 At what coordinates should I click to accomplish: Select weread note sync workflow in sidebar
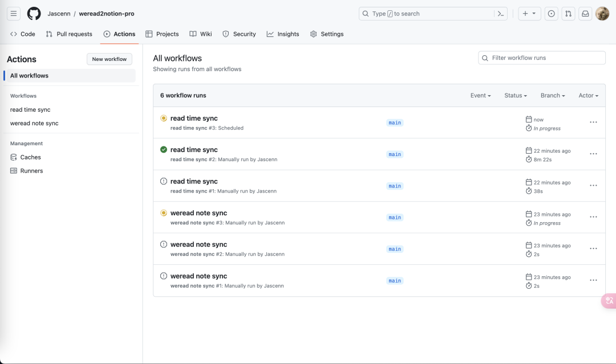click(34, 123)
